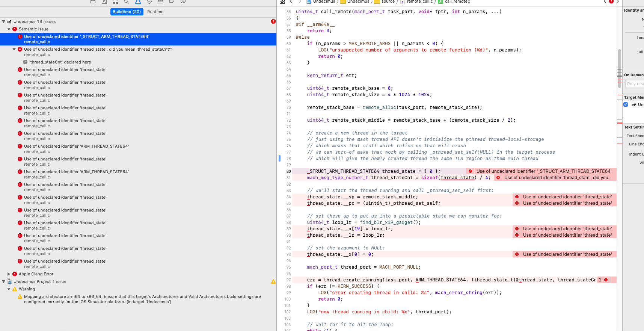Screen dimensions: 644x331
Task: Open the Project navigator icon
Action: click(93, 2)
